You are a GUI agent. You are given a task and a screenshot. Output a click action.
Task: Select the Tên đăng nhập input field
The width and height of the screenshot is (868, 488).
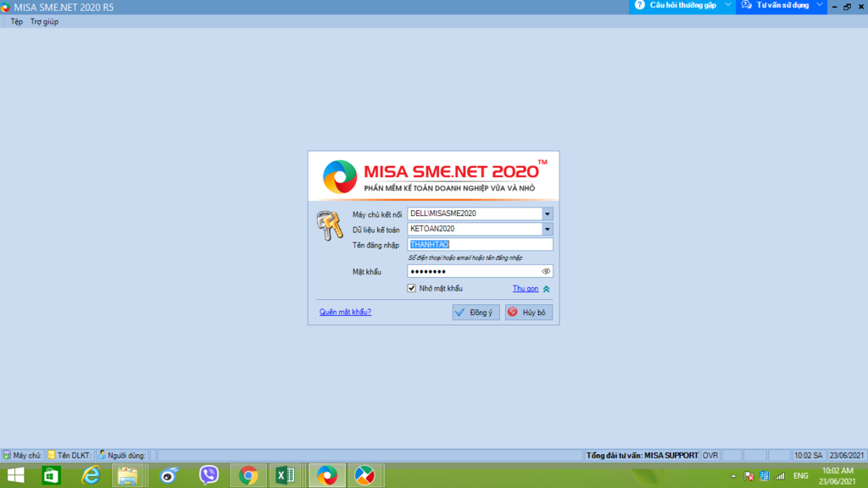pos(480,245)
